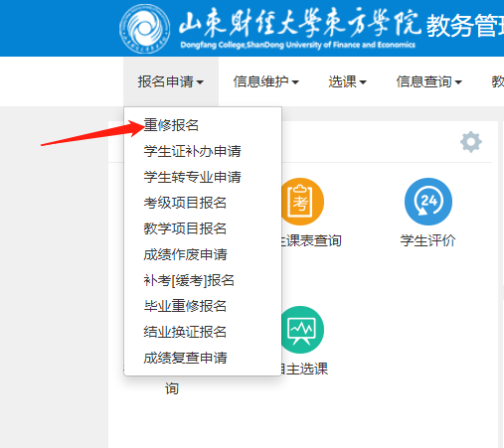Click the 学生评价 label link
The image size is (504, 448).
pos(427,240)
